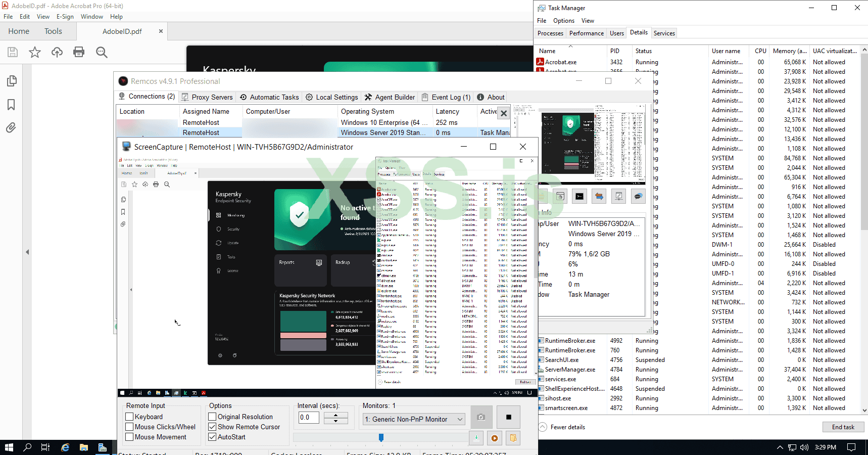Screen dimensions: 868x455
Task: Print the PDF using the printer icon
Action: pyautogui.click(x=79, y=52)
